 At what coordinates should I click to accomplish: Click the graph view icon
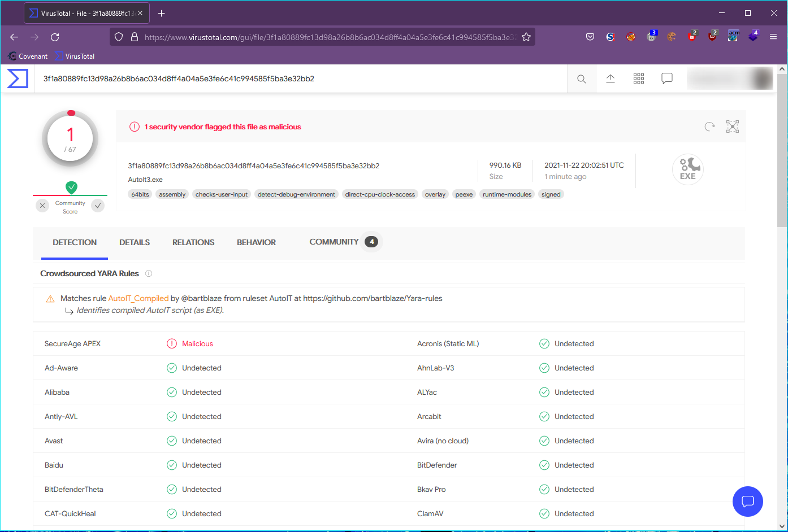(x=733, y=127)
